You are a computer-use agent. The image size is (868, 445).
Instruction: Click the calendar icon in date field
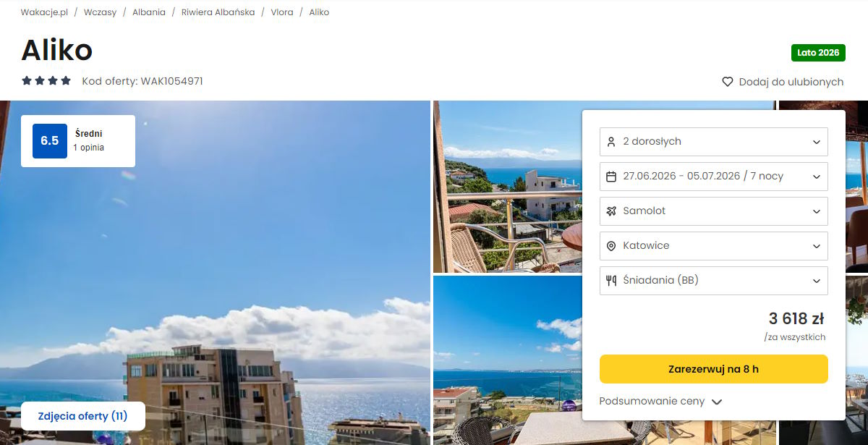(x=611, y=177)
